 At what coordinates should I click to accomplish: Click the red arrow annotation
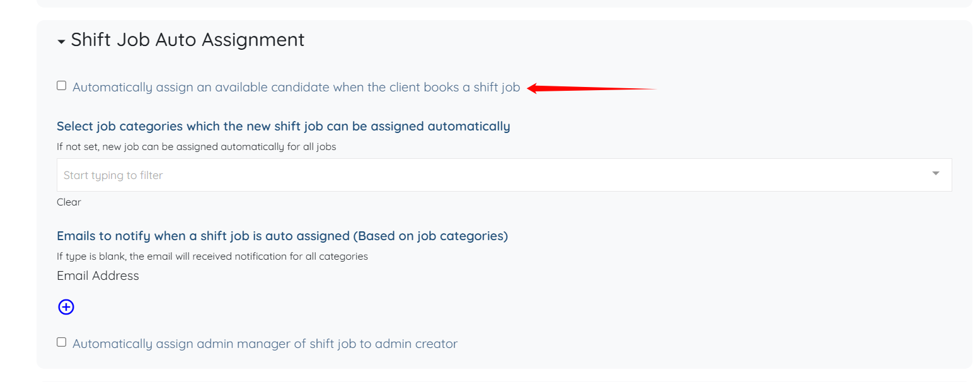[591, 89]
